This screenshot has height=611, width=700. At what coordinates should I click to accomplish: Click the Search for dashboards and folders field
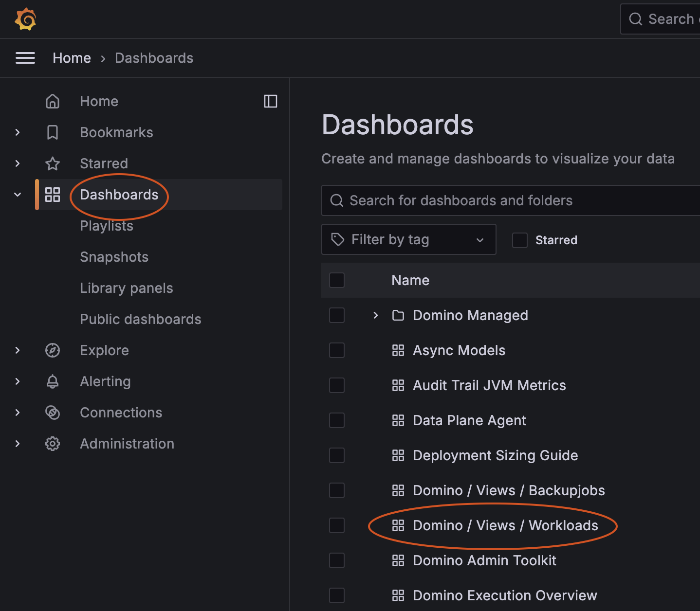pos(511,200)
